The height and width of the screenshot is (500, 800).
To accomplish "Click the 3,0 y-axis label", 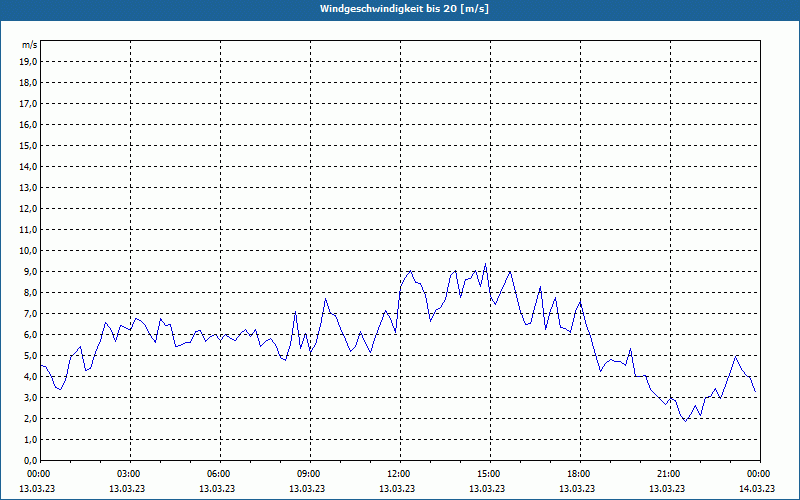I will pos(31,397).
